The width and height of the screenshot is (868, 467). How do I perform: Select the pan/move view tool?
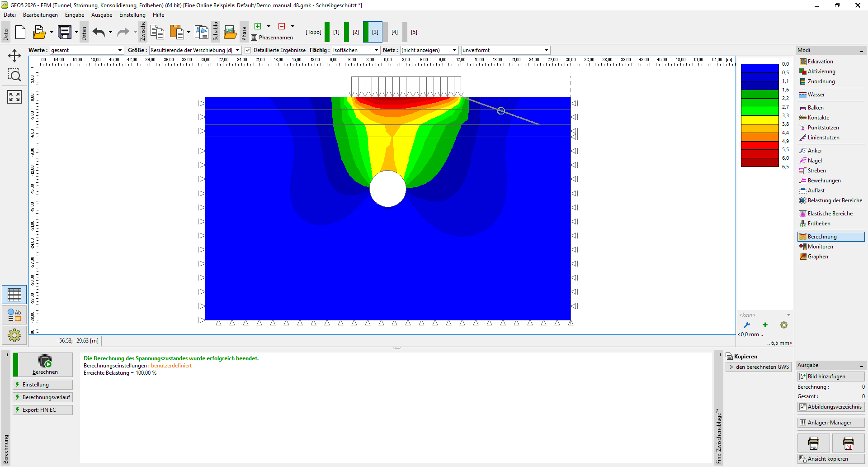14,56
